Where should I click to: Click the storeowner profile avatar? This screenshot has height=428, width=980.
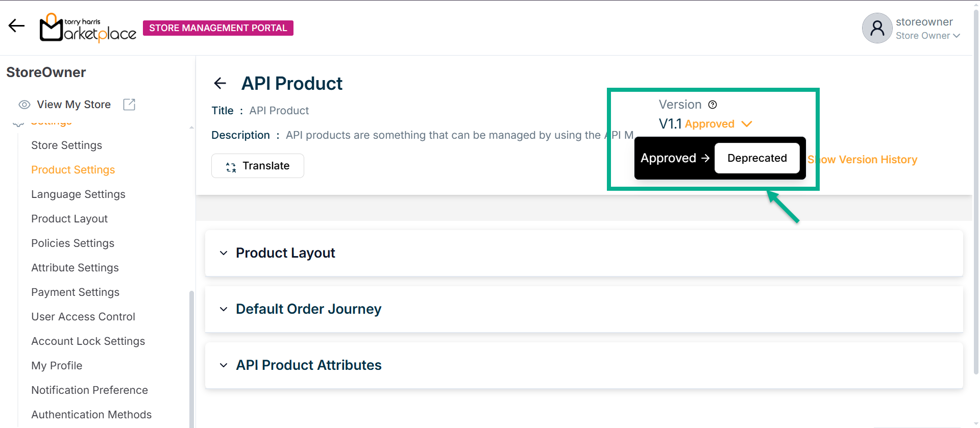(877, 28)
